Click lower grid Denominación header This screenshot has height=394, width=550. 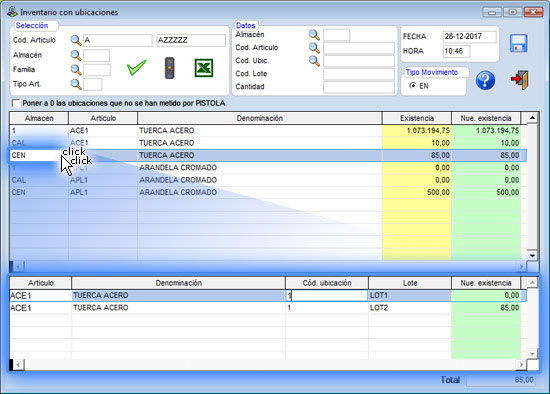pyautogui.click(x=179, y=283)
